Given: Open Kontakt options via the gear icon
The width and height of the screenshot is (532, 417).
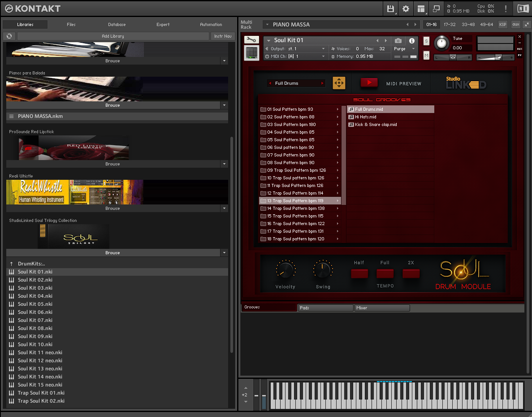Looking at the screenshot, I should pos(406,9).
